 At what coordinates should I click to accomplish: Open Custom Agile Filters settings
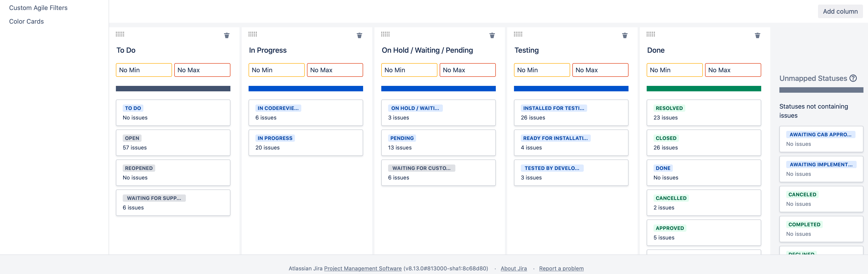point(38,8)
